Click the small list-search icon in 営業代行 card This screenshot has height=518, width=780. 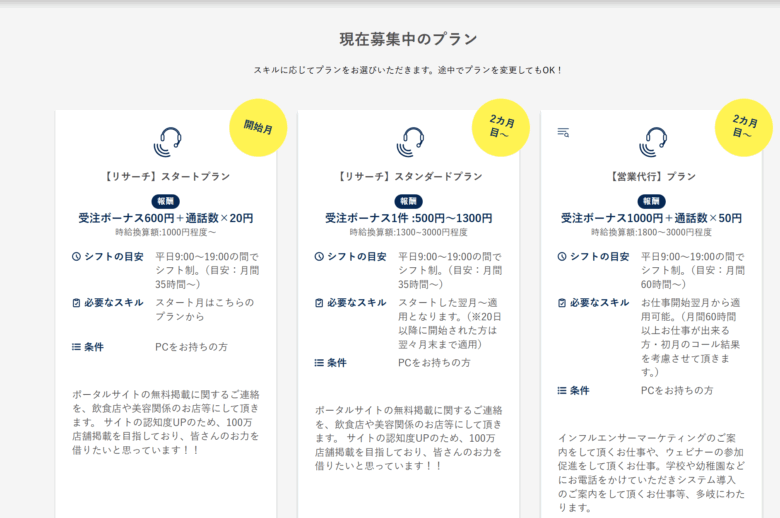pos(563,132)
